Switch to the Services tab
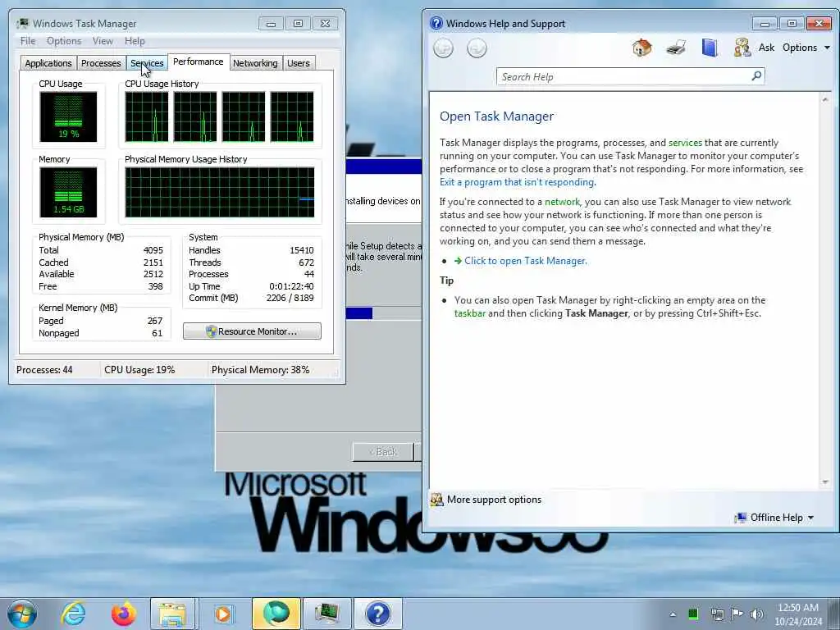The height and width of the screenshot is (630, 840). 147,63
